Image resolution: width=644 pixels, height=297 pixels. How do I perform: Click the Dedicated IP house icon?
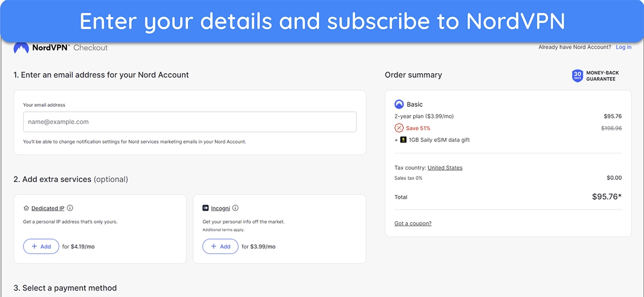(x=26, y=208)
